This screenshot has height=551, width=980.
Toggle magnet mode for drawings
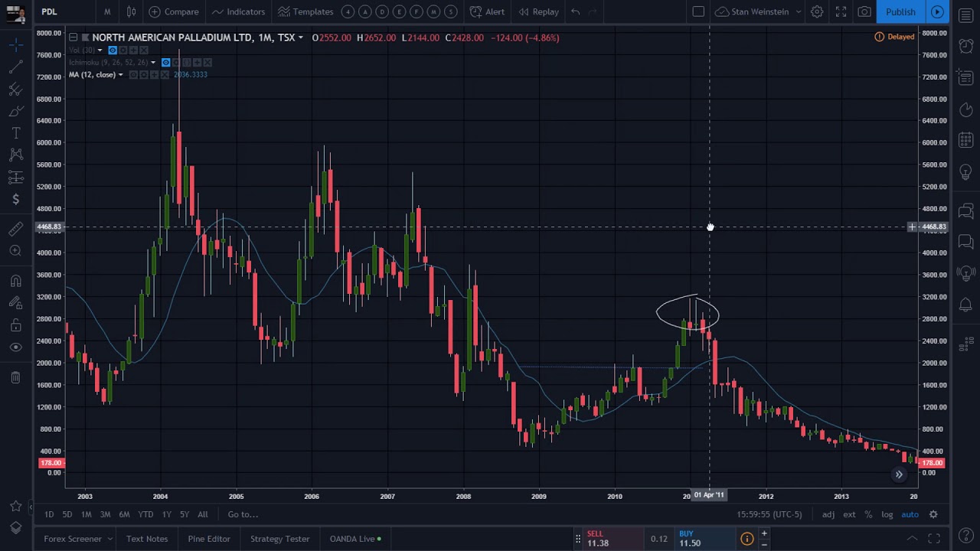pyautogui.click(x=15, y=281)
